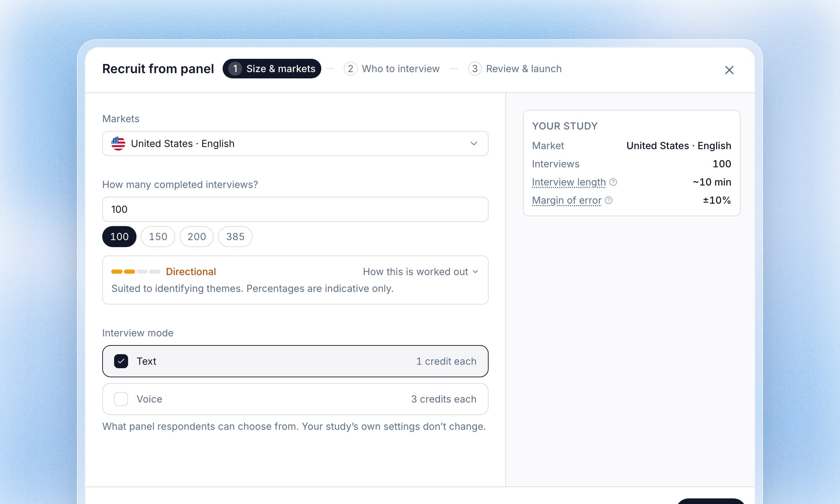Expand How this is worked out
Viewport: 840px width, 504px height.
click(420, 272)
